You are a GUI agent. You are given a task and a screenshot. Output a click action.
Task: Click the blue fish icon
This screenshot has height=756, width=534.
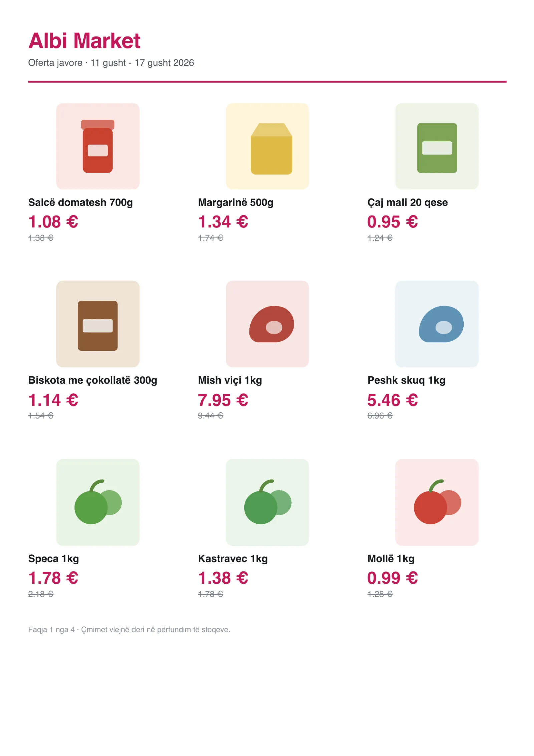click(x=437, y=324)
